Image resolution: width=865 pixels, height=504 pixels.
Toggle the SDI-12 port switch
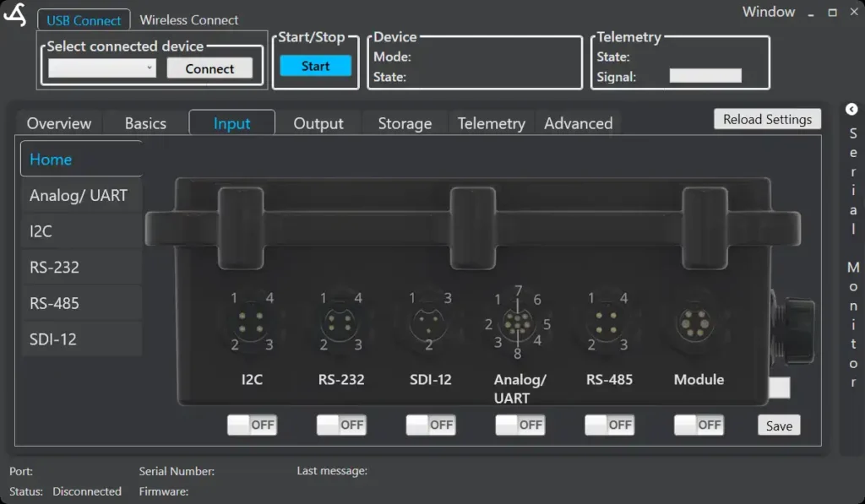pyautogui.click(x=431, y=425)
